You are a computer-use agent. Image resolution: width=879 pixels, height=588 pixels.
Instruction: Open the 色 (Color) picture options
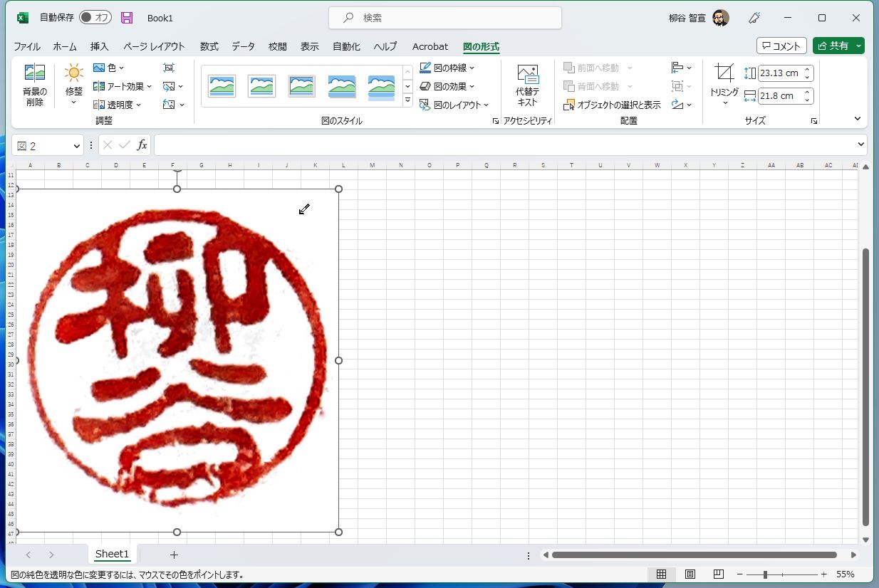(108, 68)
